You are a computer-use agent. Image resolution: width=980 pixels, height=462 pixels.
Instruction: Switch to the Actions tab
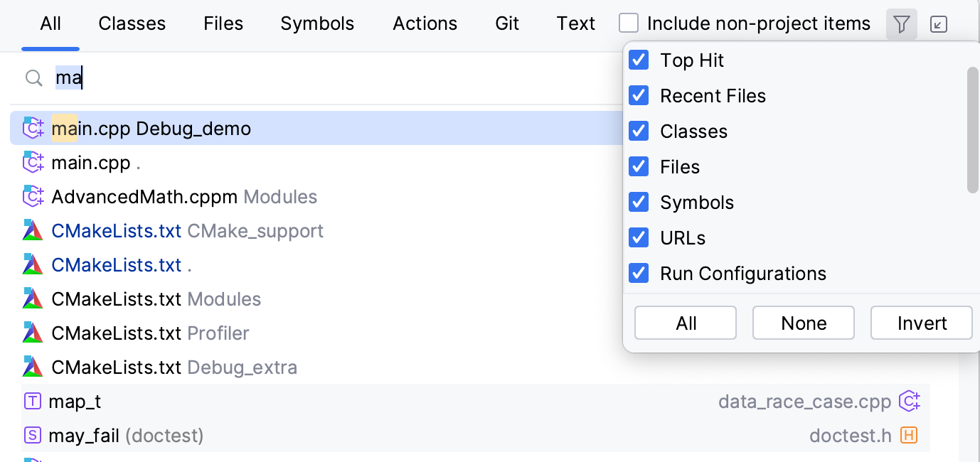coord(425,23)
